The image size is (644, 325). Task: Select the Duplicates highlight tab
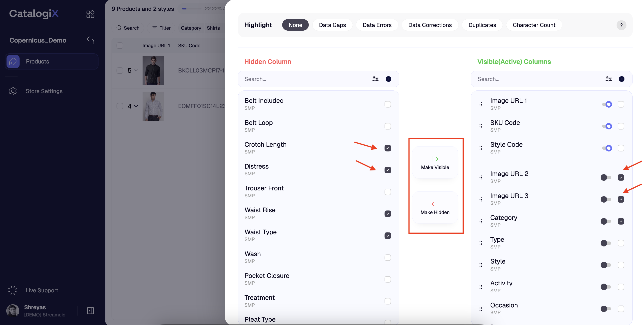pyautogui.click(x=482, y=25)
